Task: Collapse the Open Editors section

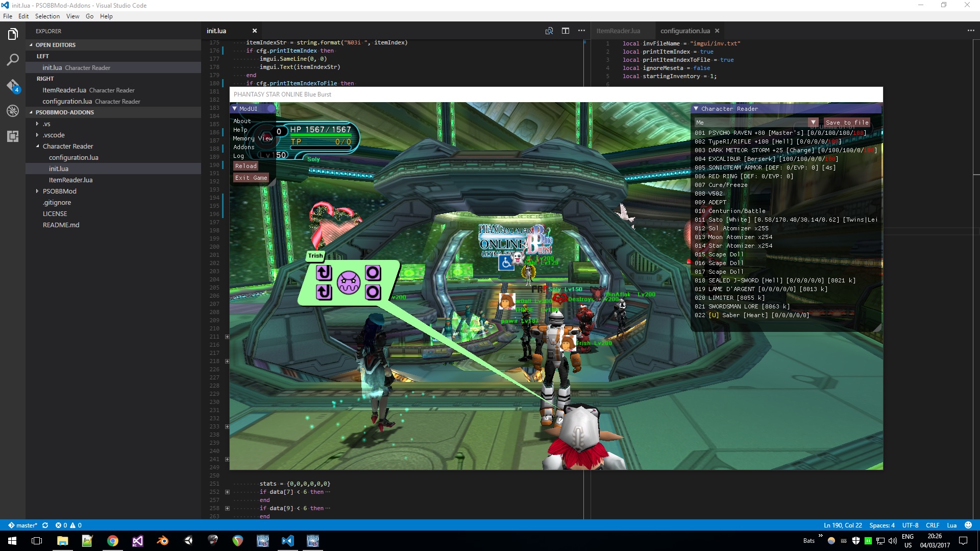Action: pos(31,45)
